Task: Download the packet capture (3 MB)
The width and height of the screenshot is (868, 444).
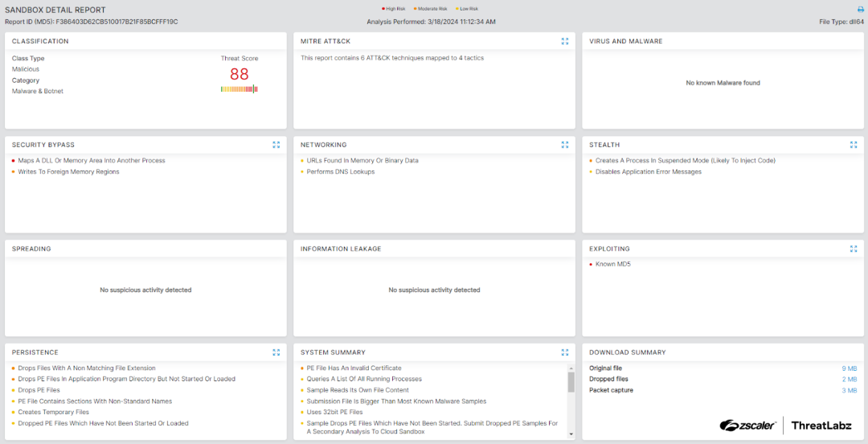Action: coord(850,390)
